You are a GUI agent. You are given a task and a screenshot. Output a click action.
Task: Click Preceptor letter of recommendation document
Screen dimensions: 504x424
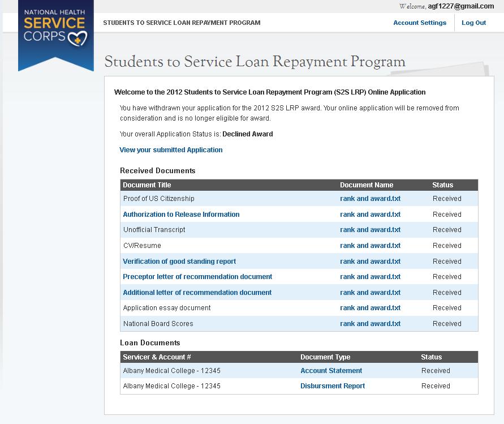(x=197, y=277)
